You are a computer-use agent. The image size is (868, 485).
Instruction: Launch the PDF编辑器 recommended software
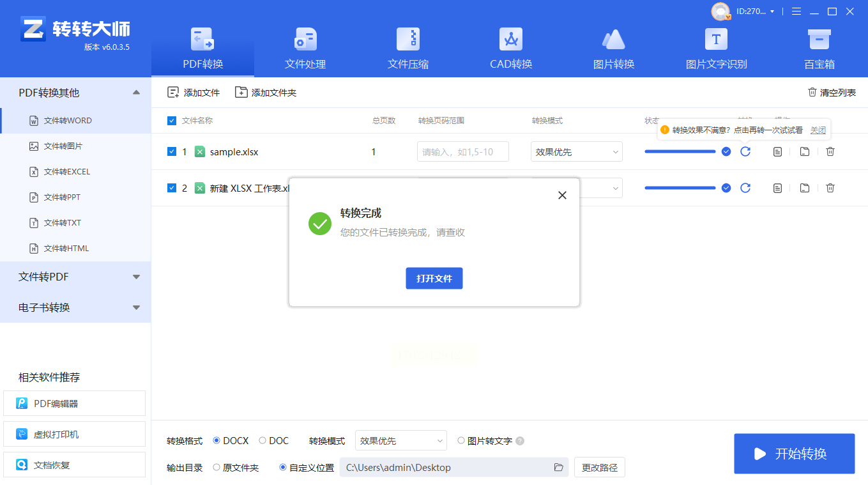tap(74, 403)
